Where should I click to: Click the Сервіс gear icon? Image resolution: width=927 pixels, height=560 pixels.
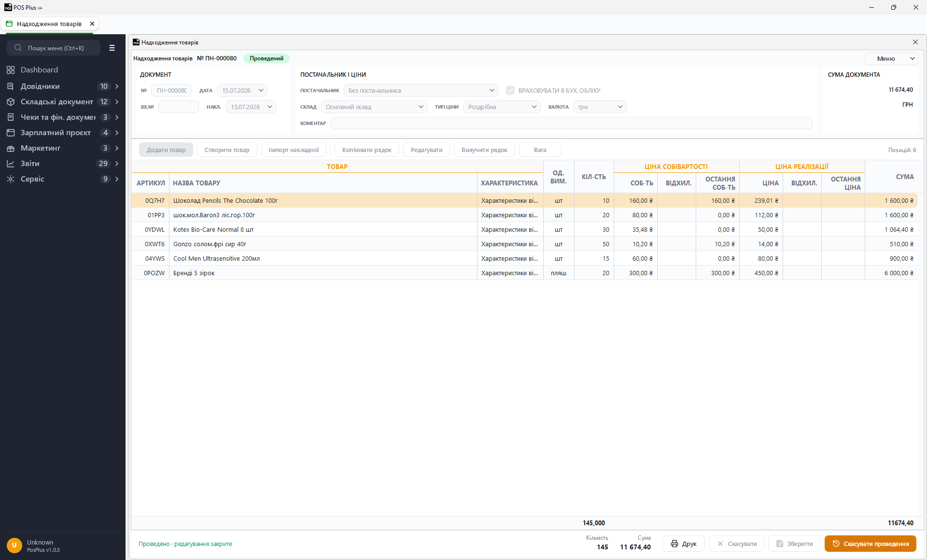click(11, 179)
